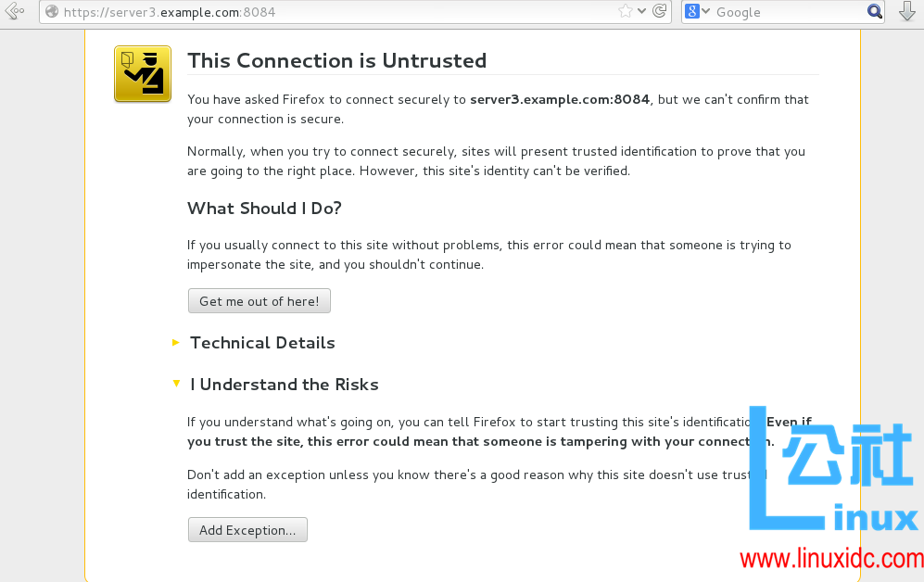Bookmark this page with the star icon
924x582 pixels.
626,11
